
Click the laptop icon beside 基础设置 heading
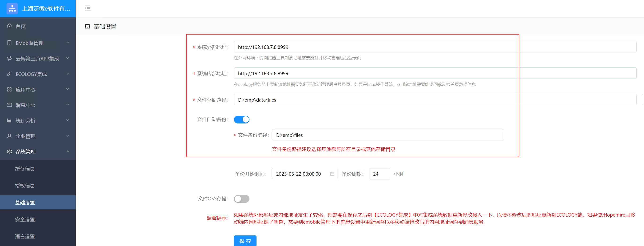[x=87, y=27]
